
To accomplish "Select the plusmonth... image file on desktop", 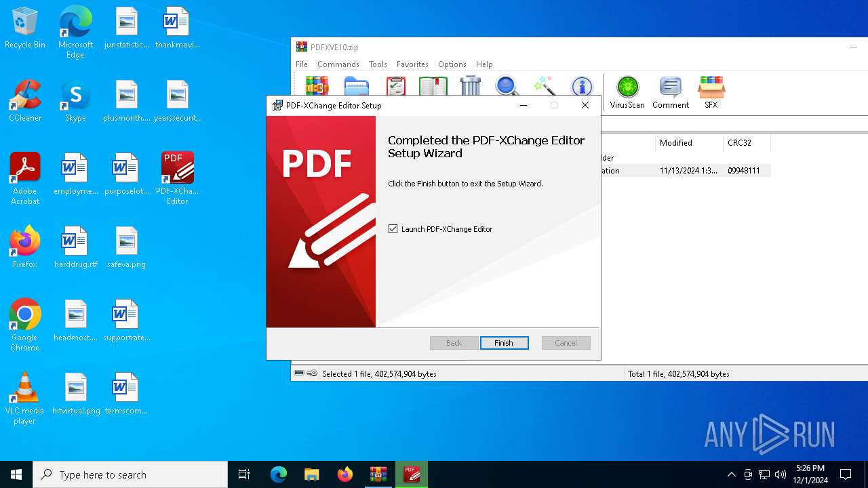I will tap(127, 101).
